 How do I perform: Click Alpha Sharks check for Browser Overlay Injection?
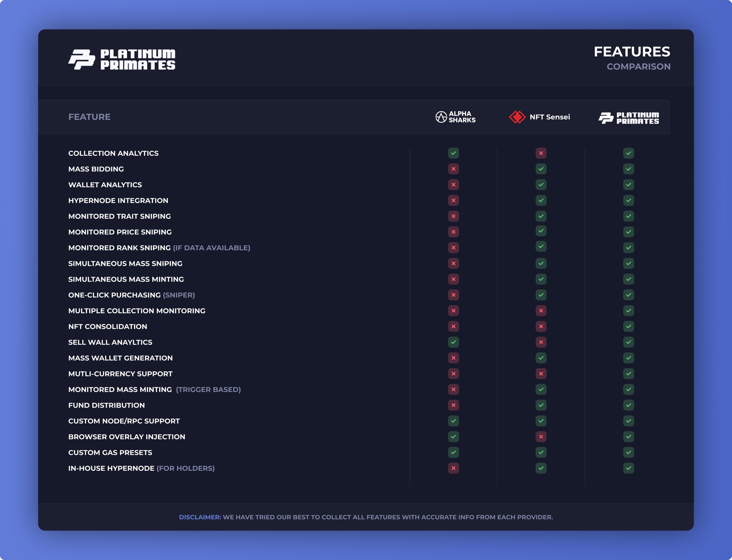tap(454, 436)
